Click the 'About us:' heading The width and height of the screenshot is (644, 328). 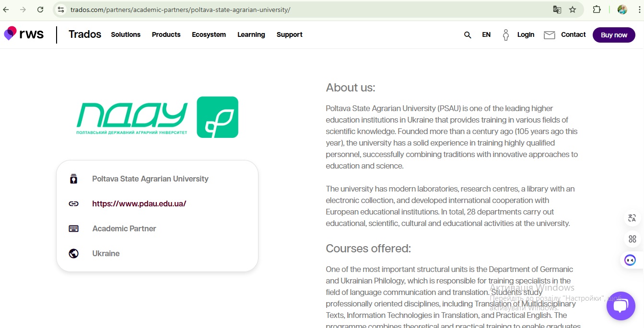point(351,88)
